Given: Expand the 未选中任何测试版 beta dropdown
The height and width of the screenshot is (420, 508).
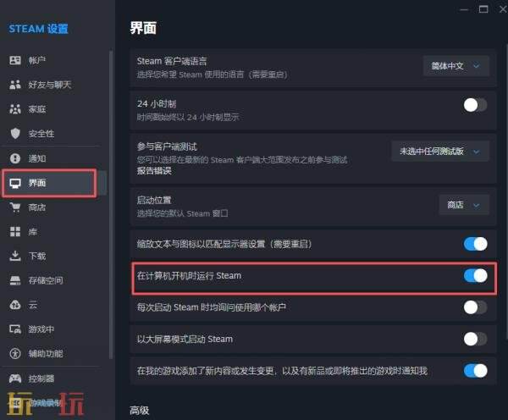Looking at the screenshot, I should 440,151.
